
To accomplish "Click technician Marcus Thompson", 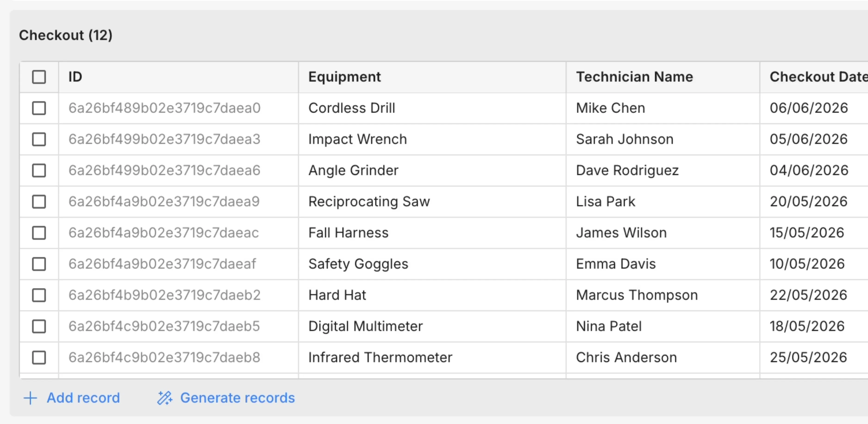I will pos(637,295).
